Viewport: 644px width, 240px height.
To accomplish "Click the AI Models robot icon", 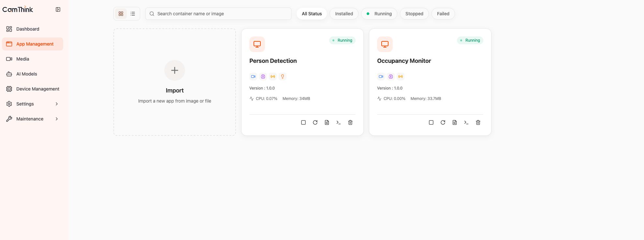I will point(9,74).
